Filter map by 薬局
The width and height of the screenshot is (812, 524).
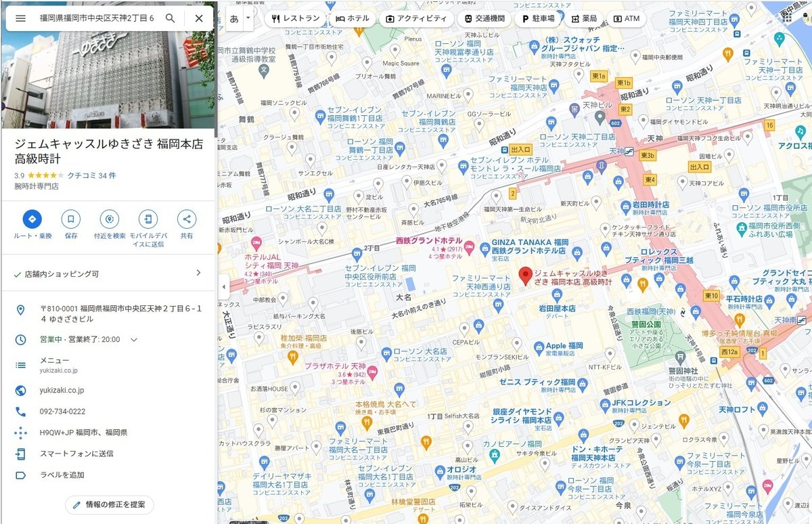click(x=584, y=18)
